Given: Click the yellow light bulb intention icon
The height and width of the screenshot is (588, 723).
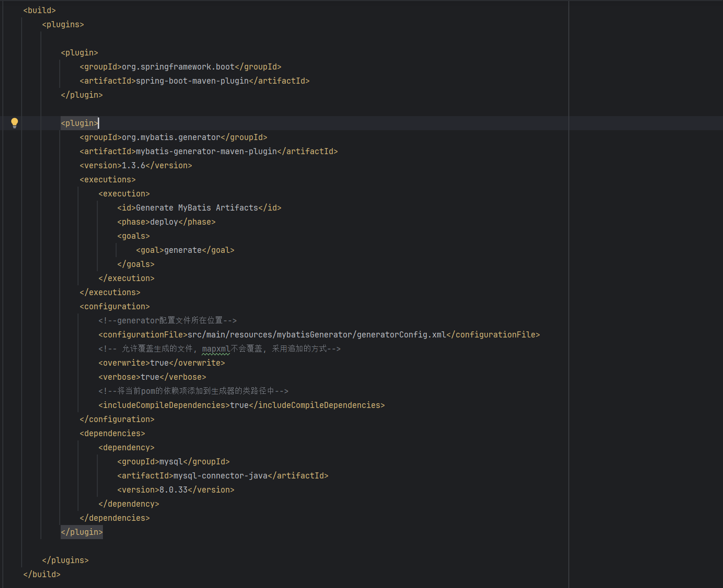Looking at the screenshot, I should pyautogui.click(x=15, y=123).
